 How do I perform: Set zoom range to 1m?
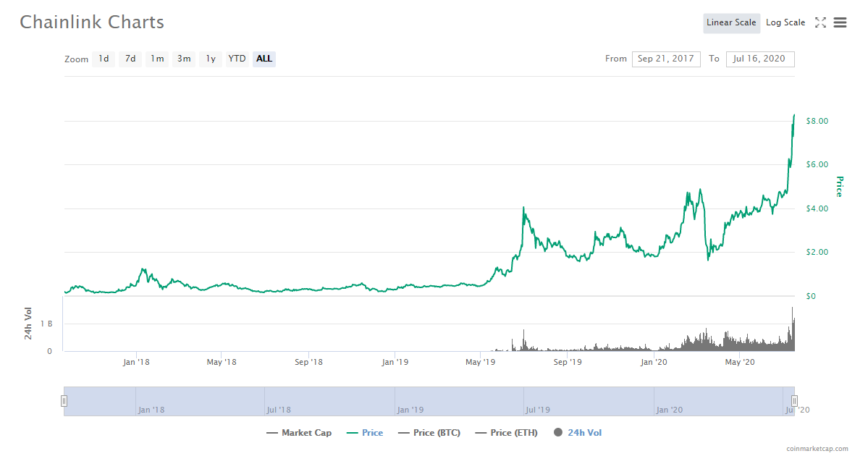(157, 59)
